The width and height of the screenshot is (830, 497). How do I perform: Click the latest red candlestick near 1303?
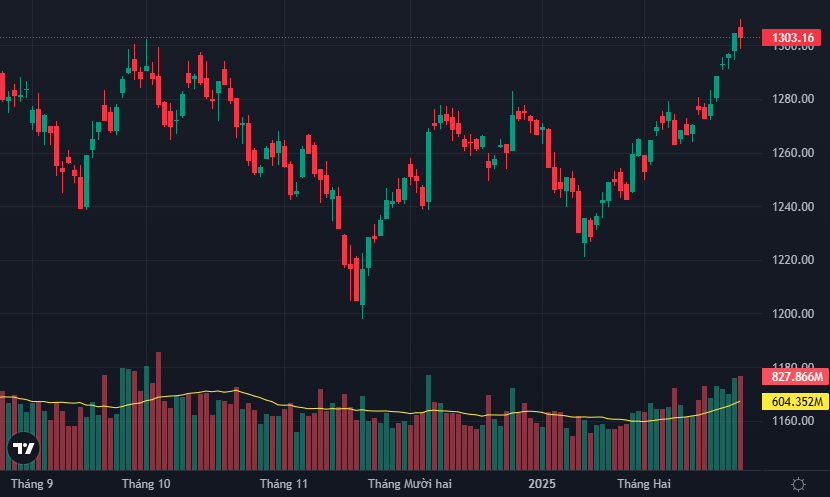click(x=741, y=32)
